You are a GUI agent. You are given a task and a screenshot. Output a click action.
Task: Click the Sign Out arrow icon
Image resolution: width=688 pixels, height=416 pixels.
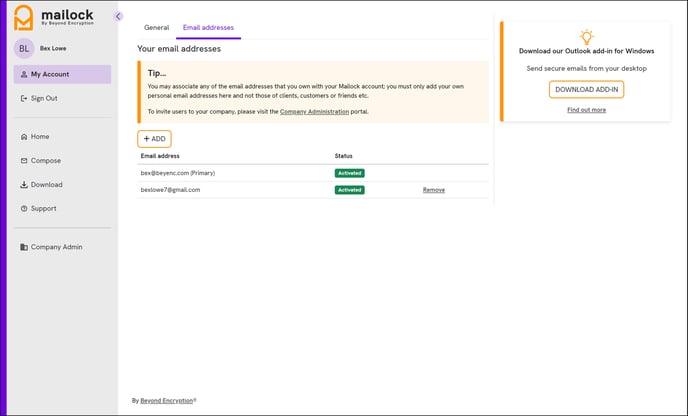[x=24, y=98]
